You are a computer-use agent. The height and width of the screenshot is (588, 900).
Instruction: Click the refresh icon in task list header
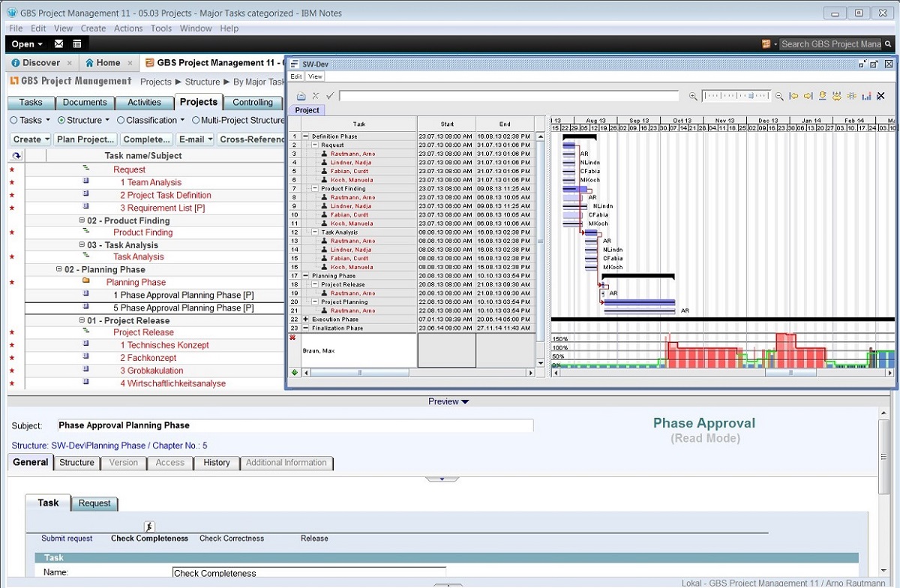(x=16, y=156)
